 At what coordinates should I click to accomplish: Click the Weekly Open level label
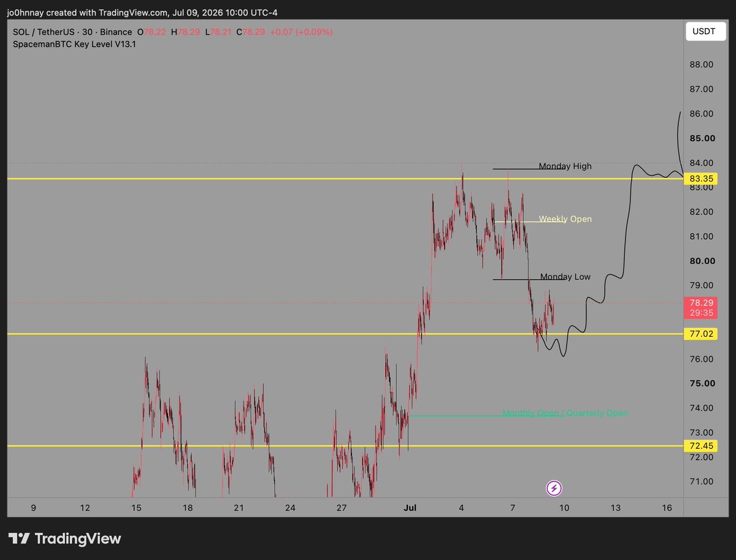pyautogui.click(x=565, y=219)
